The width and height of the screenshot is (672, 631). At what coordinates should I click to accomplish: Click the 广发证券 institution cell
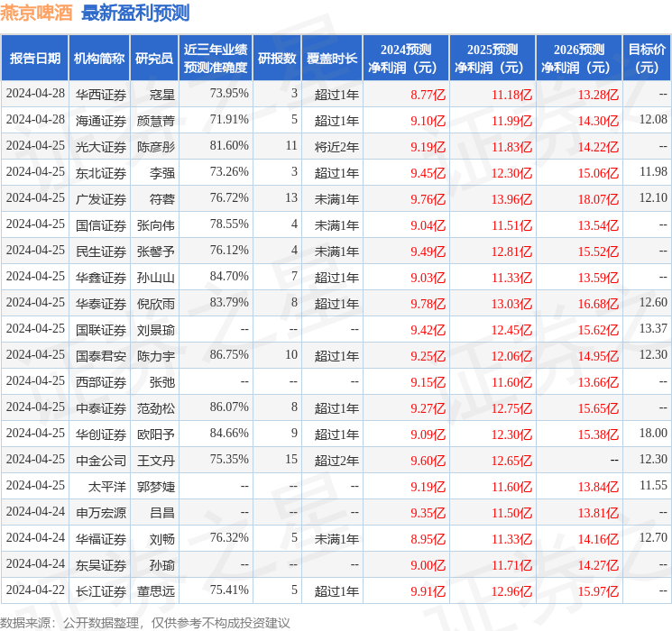(101, 199)
